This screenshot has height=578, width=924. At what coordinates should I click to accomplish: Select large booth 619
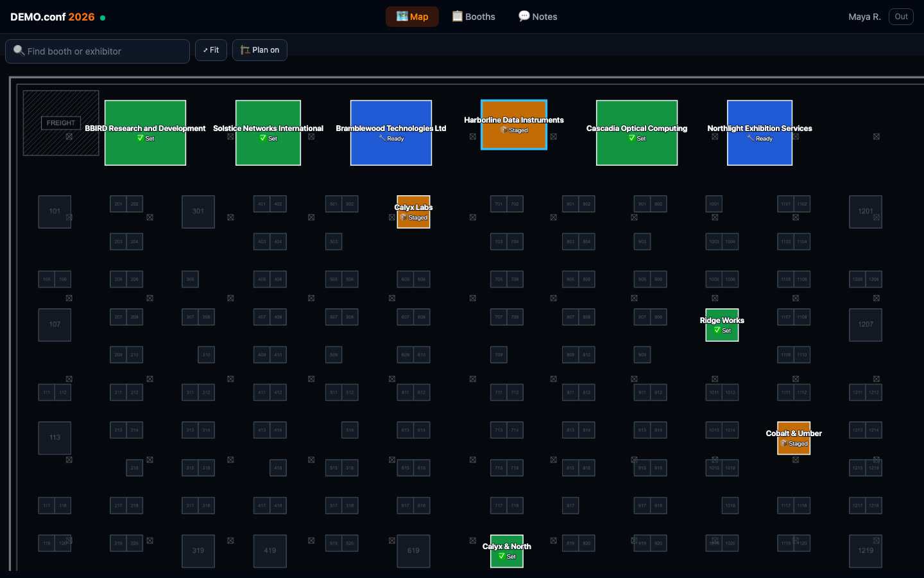[413, 551]
